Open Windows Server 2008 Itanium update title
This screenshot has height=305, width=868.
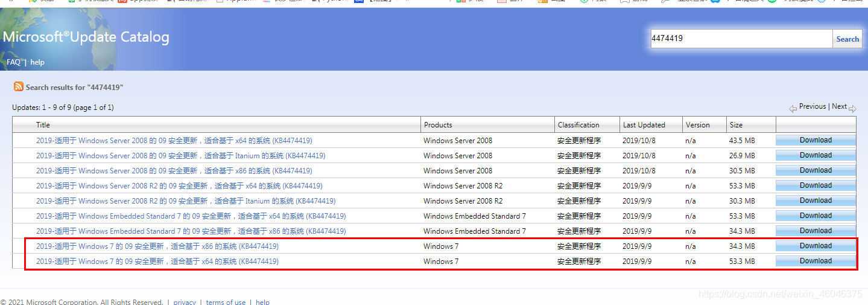click(x=180, y=156)
